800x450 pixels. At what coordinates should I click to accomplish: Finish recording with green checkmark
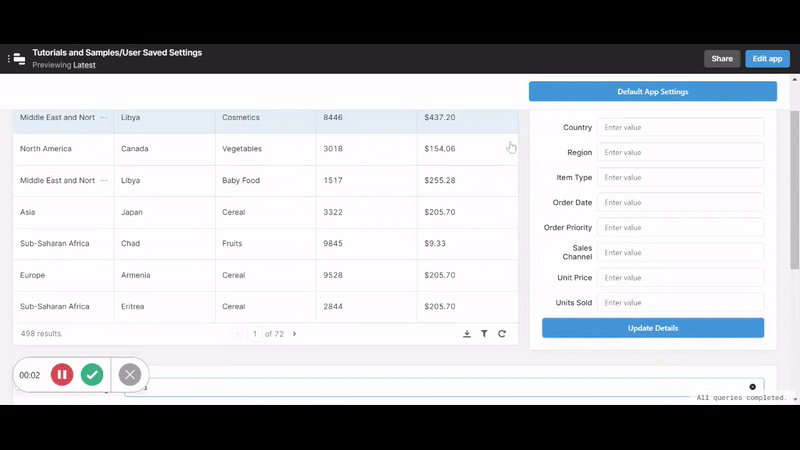[x=92, y=374]
